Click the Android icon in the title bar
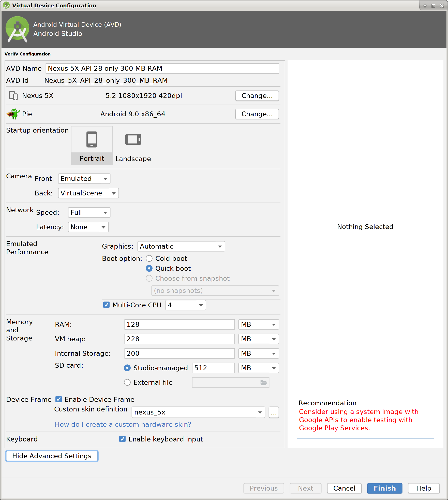 (6, 5)
